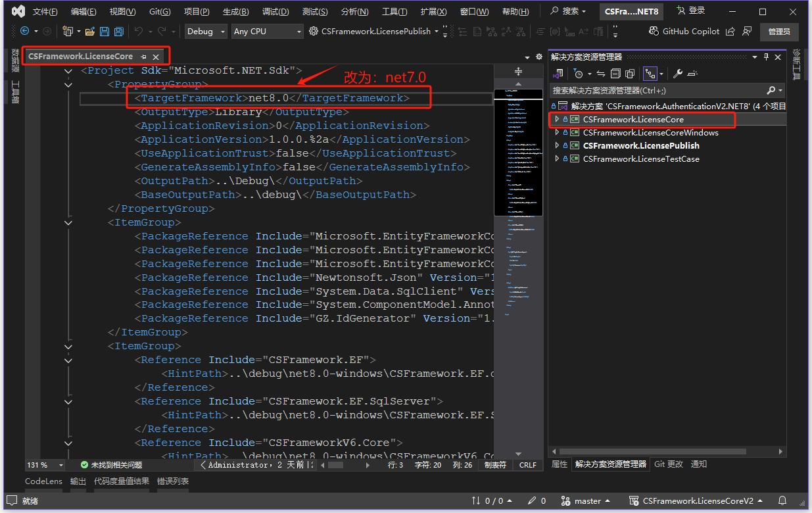Image resolution: width=812 pixels, height=513 pixels.
Task: Click the startup project gear icon
Action: tap(314, 31)
